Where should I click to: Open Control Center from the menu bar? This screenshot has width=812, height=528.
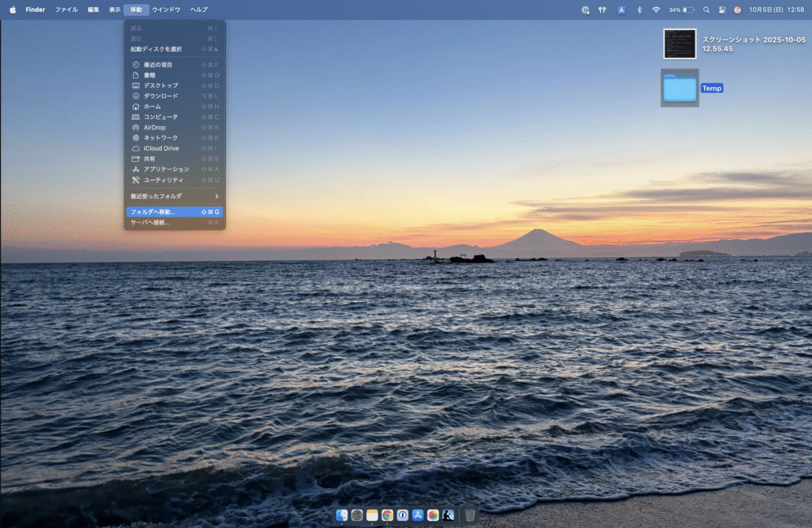tap(722, 10)
